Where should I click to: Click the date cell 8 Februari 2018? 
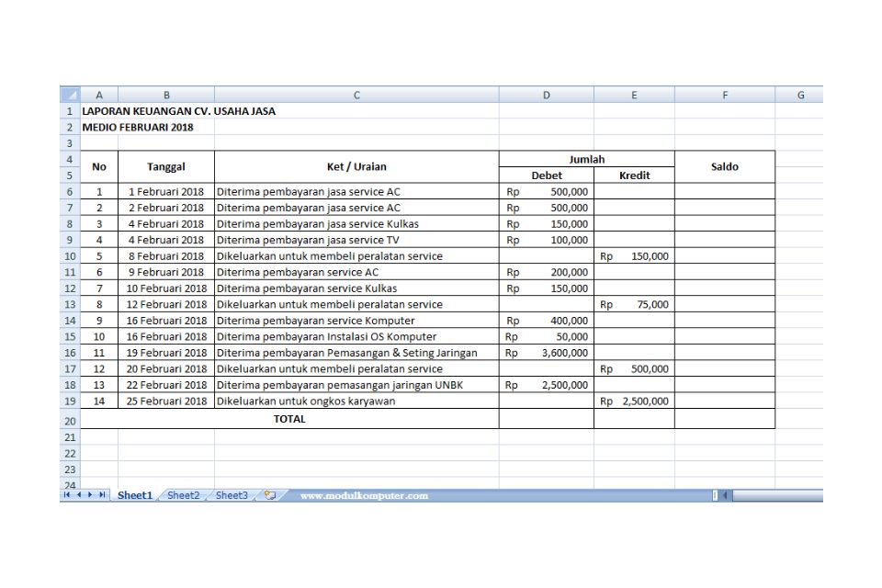(166, 256)
